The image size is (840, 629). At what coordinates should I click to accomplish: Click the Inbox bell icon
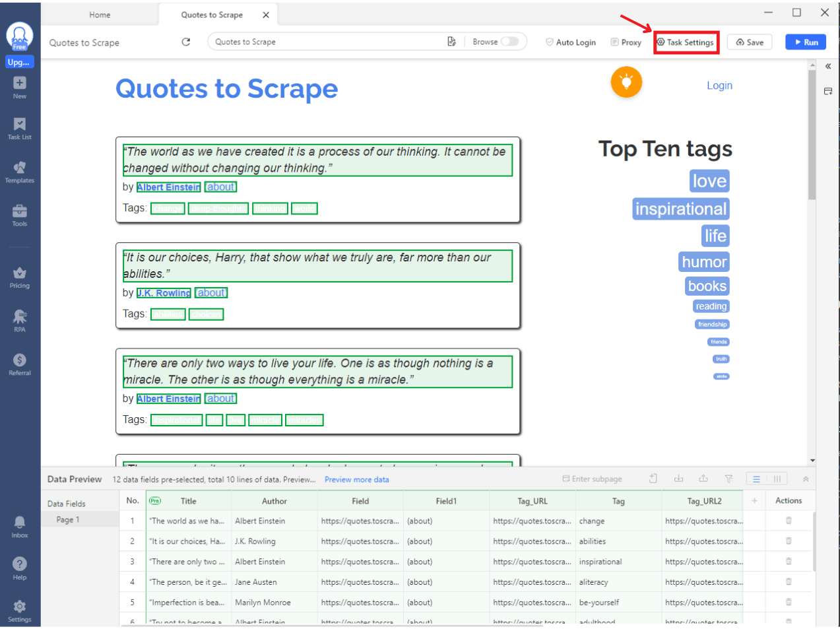[x=20, y=526]
